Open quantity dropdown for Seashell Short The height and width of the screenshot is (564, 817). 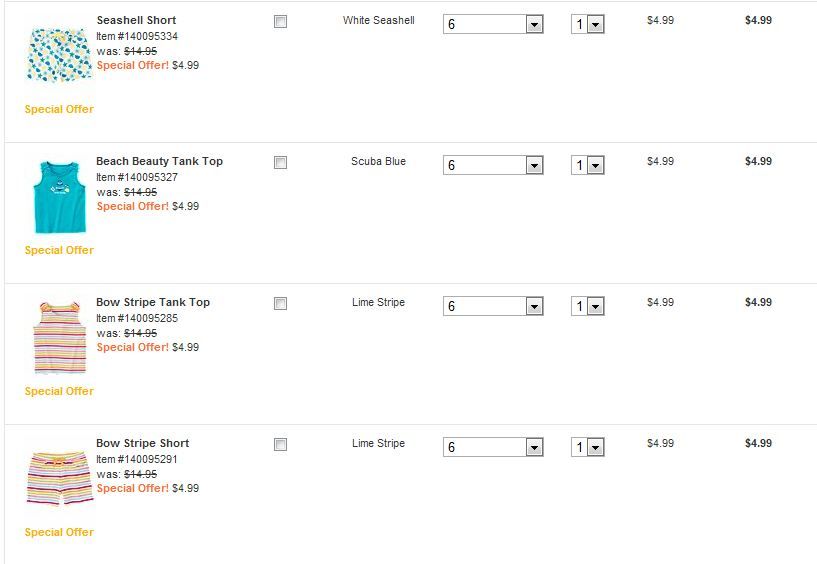[588, 24]
